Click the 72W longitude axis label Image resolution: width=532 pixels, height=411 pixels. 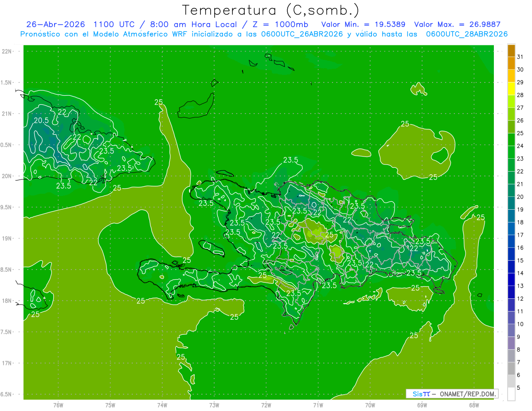click(x=266, y=405)
